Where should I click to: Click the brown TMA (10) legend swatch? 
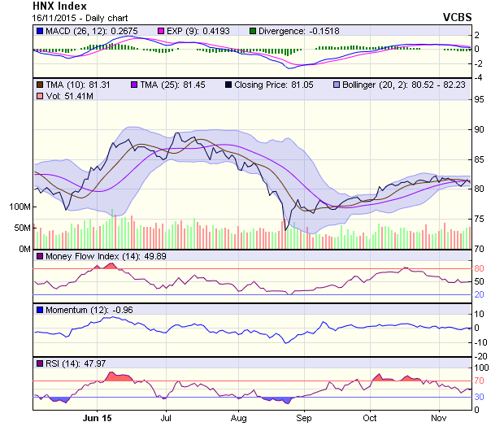click(x=40, y=84)
